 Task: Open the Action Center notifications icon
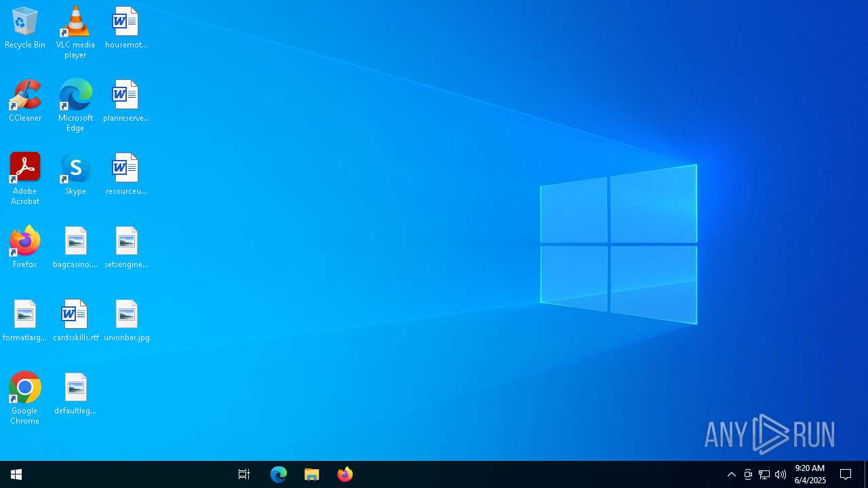tap(846, 474)
